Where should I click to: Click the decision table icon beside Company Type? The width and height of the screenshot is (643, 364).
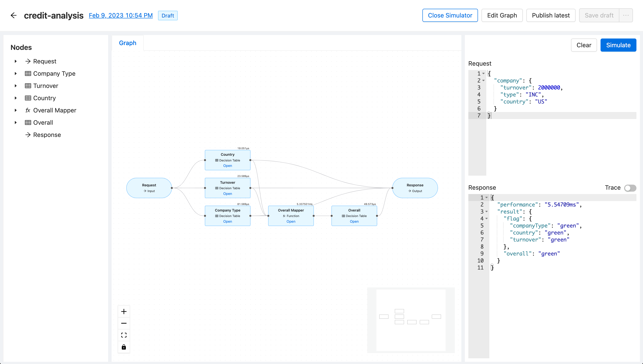click(x=28, y=73)
